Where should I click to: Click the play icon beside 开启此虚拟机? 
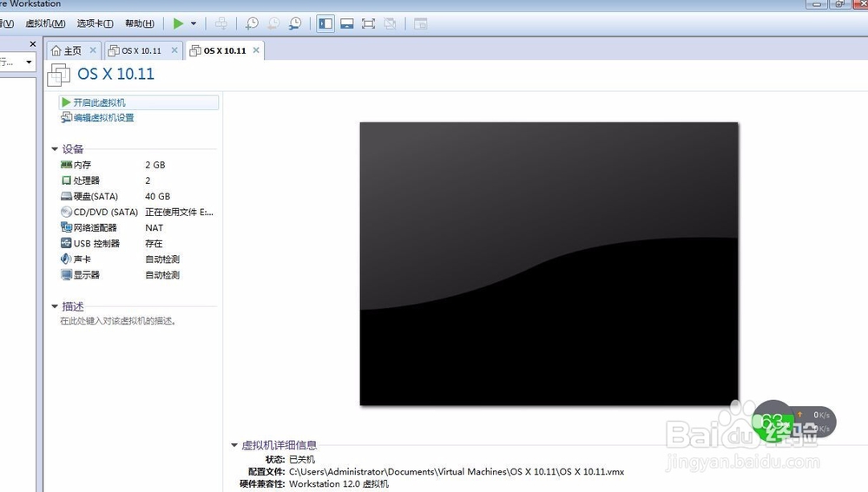67,102
